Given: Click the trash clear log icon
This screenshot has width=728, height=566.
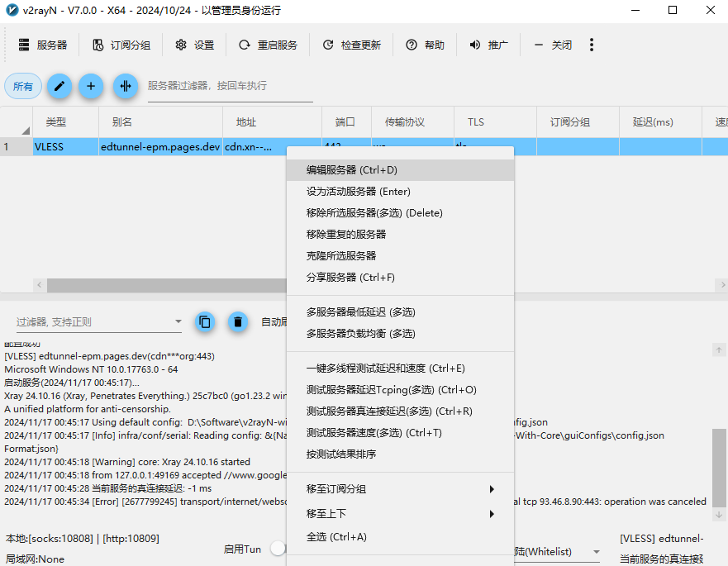Looking at the screenshot, I should coord(238,321).
